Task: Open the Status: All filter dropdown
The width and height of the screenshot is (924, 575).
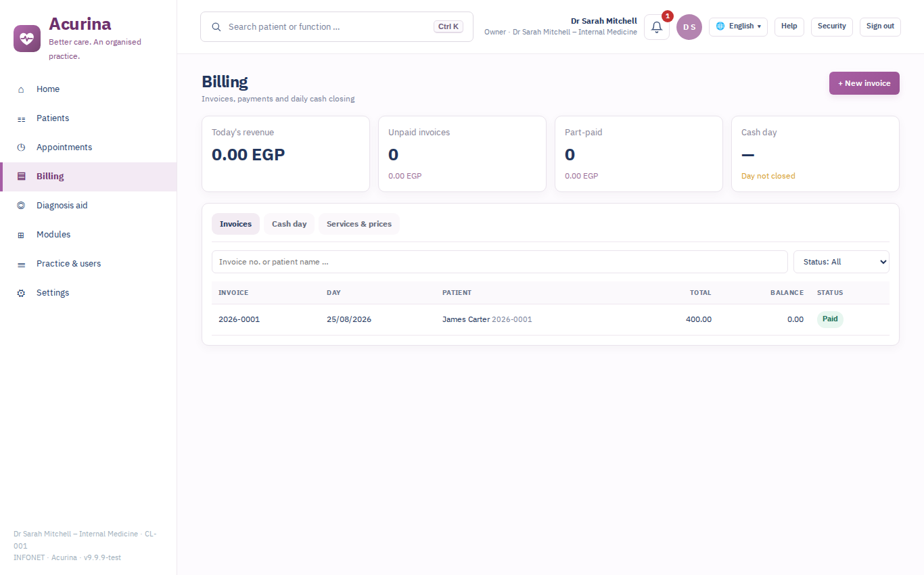Action: (841, 262)
